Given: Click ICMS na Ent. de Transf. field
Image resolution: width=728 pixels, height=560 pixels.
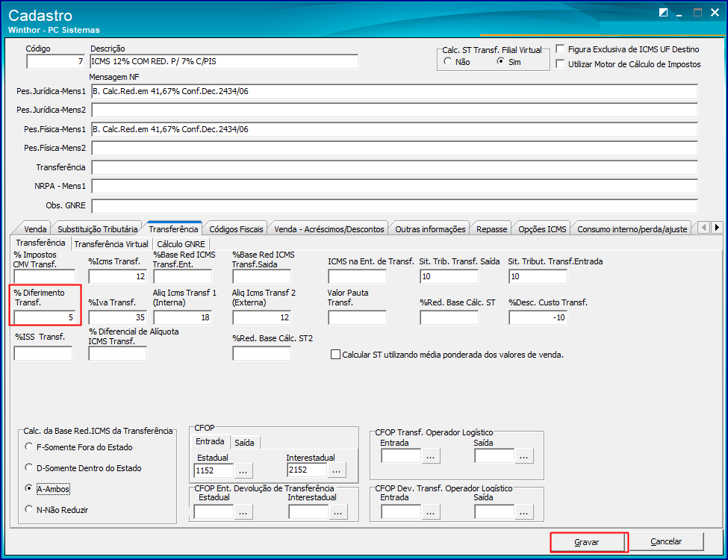Looking at the screenshot, I should pos(358,276).
